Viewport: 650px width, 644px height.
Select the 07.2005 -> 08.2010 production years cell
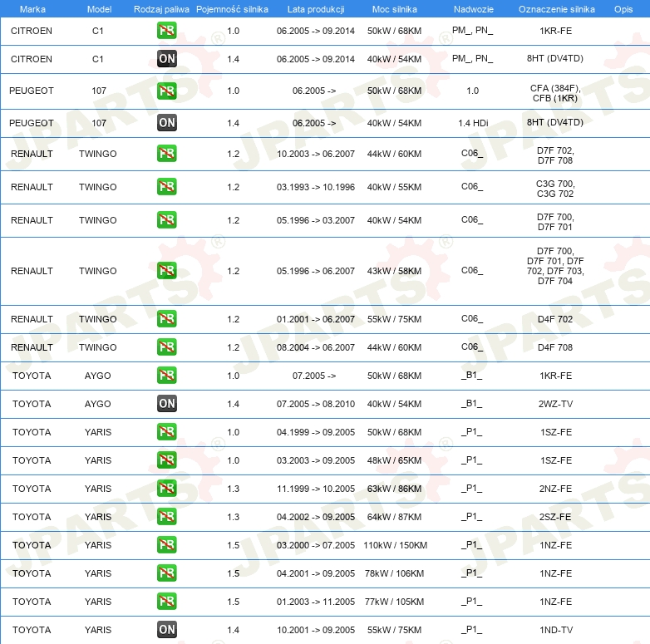316,404
